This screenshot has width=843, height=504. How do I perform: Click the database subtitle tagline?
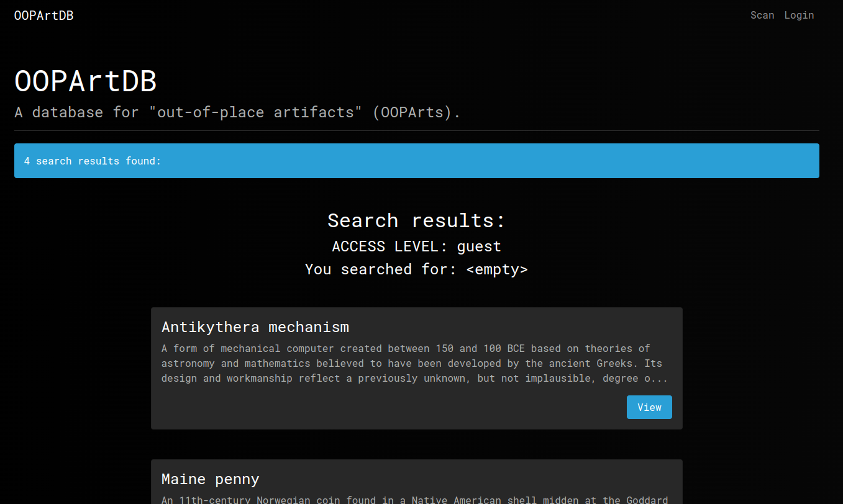pos(237,112)
